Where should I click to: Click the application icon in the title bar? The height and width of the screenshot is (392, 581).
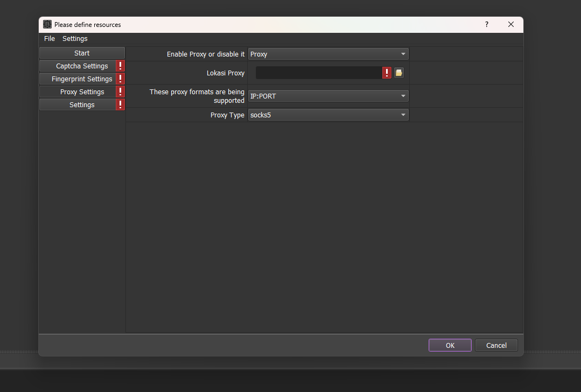(47, 24)
